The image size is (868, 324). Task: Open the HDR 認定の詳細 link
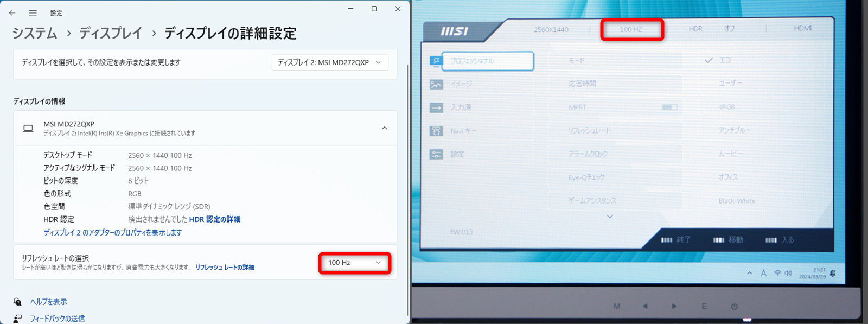pyautogui.click(x=215, y=219)
